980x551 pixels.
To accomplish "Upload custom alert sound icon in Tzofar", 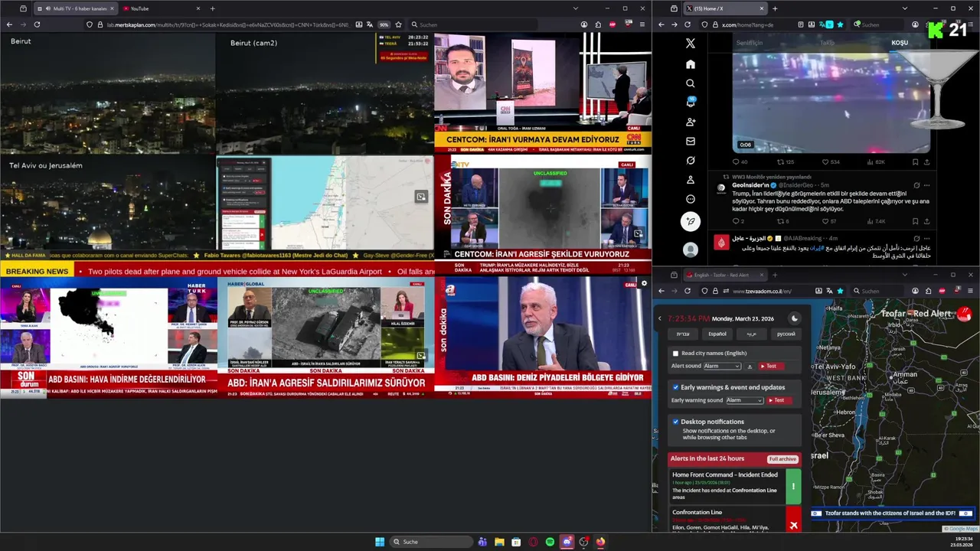I will pyautogui.click(x=750, y=367).
